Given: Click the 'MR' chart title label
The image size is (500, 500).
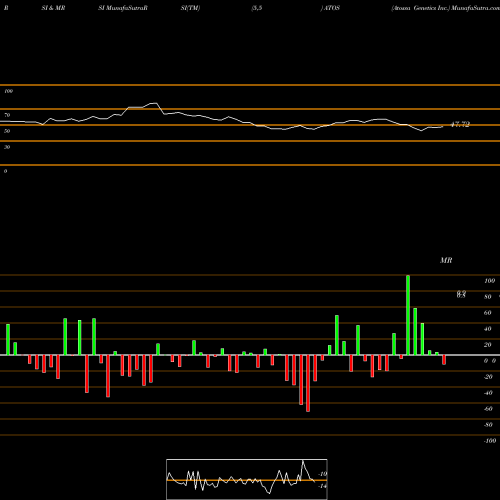Looking at the screenshot, I should pos(446,260).
